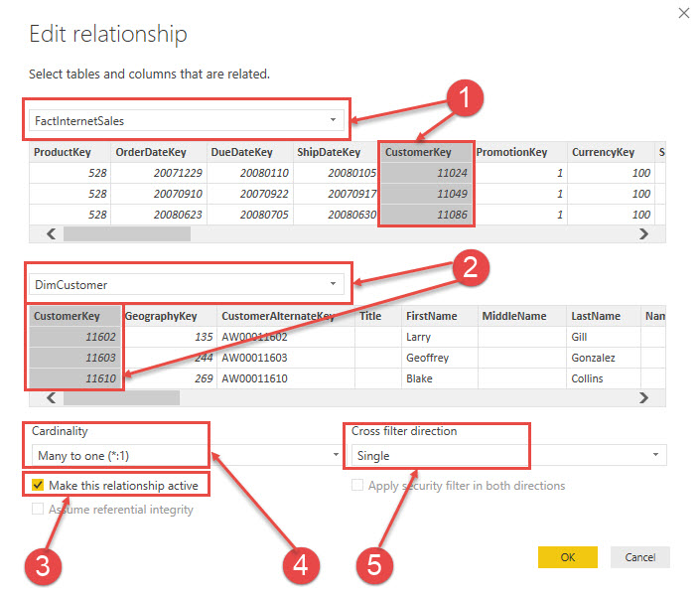
Task: Click OrderDateKey value 20080623
Action: coord(178,215)
